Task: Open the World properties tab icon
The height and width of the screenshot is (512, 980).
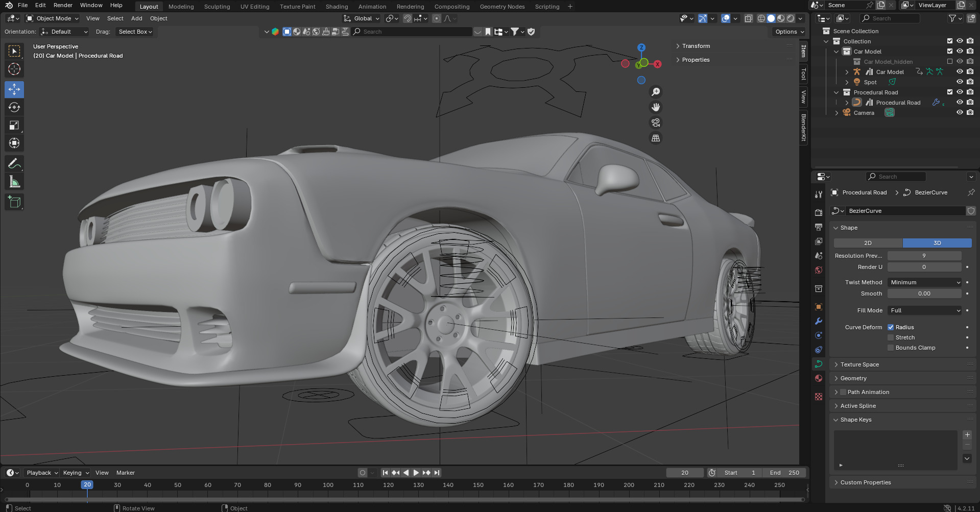Action: coord(819,270)
